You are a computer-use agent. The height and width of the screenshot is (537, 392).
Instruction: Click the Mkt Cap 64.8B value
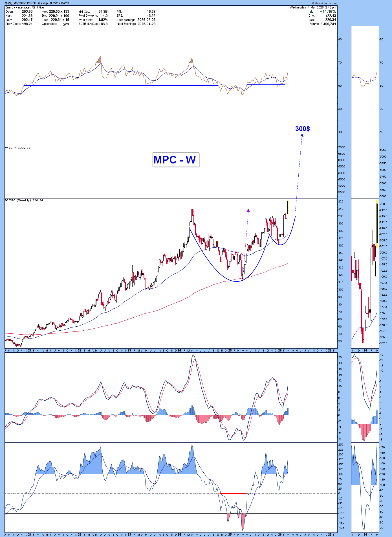click(103, 12)
